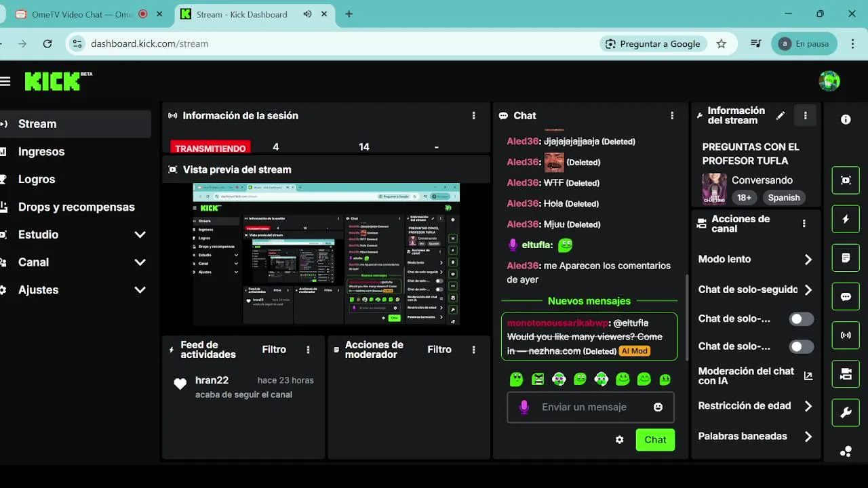
Task: Bookmark this page with the star icon
Action: pos(722,43)
